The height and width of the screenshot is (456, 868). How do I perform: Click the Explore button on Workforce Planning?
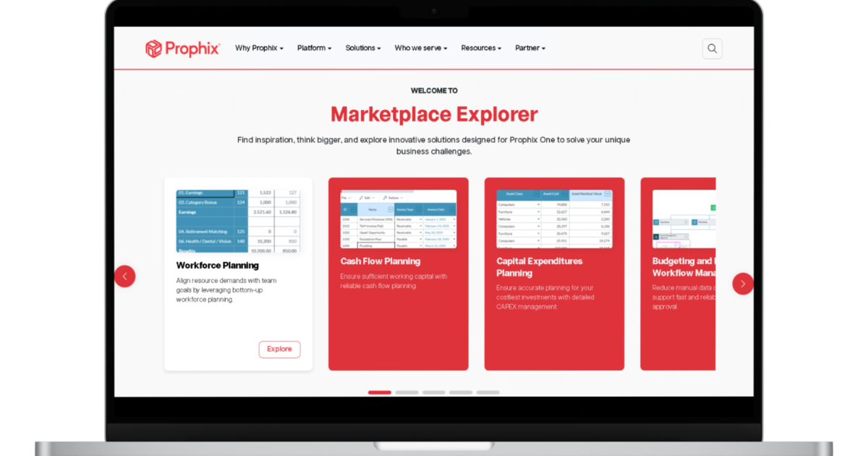coord(279,349)
